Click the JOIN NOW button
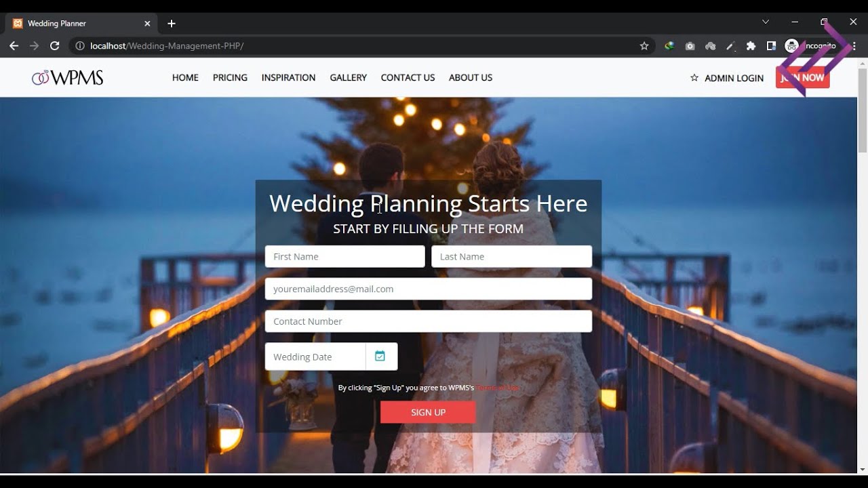The width and height of the screenshot is (868, 488). pyautogui.click(x=803, y=78)
